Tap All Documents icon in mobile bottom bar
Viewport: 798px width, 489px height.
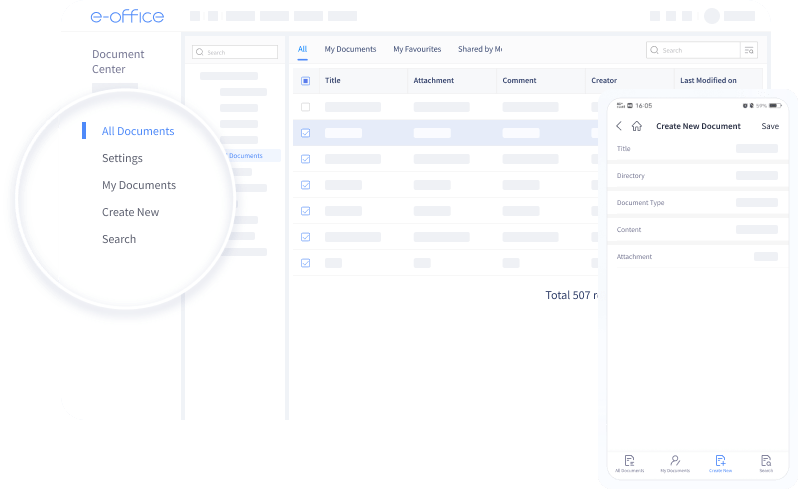630,461
